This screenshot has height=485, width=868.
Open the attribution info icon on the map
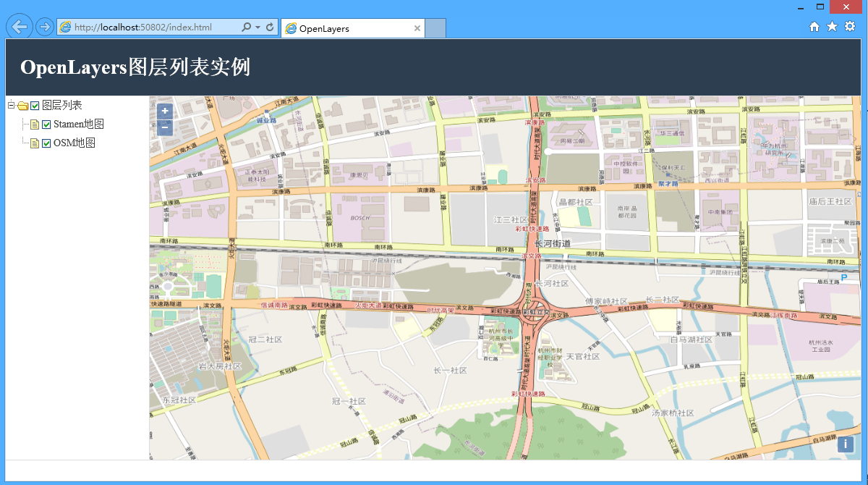click(x=845, y=444)
